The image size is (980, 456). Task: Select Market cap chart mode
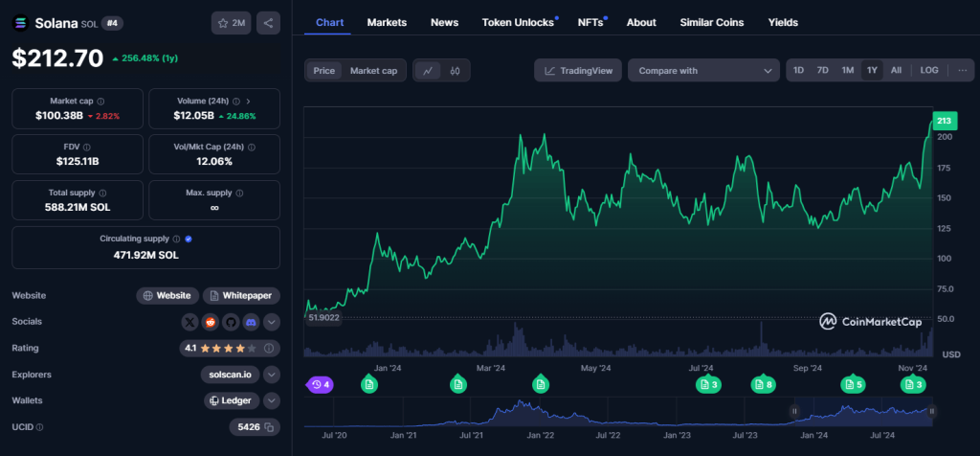374,71
